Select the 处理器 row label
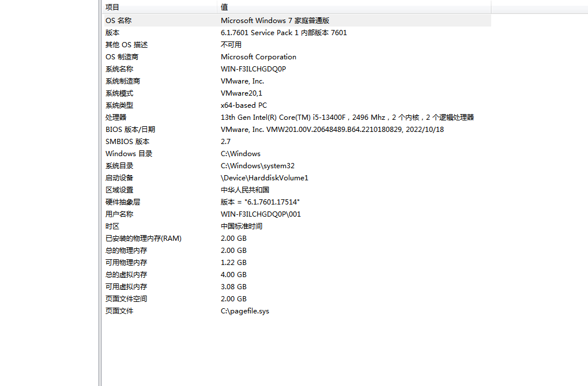 116,118
